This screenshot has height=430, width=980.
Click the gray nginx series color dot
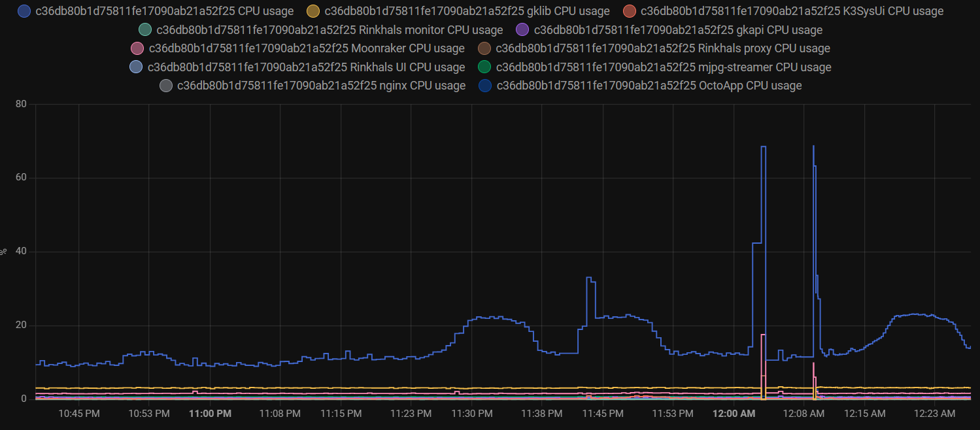pos(165,85)
